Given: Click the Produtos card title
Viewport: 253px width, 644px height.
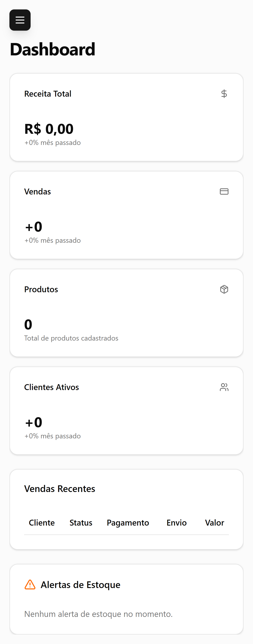Looking at the screenshot, I should 41,289.
